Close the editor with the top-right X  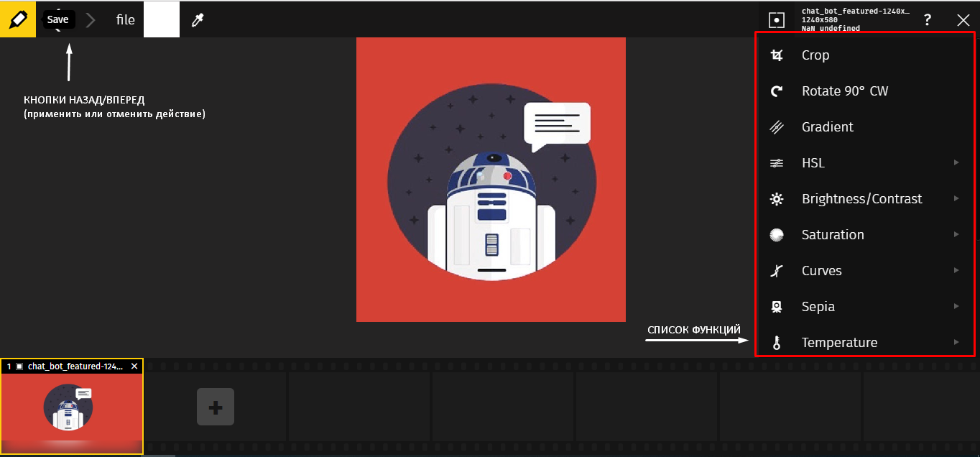coord(963,20)
